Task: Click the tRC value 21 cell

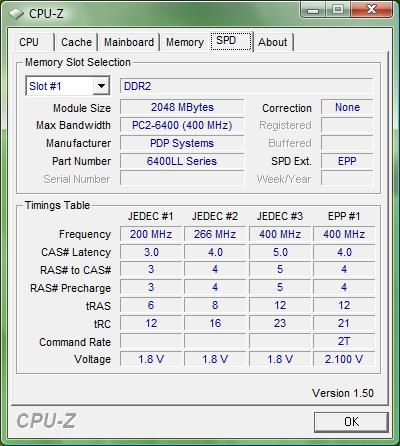Action: point(344,323)
